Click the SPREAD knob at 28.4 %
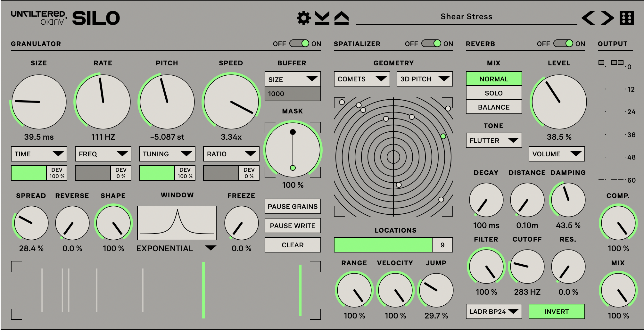The height and width of the screenshot is (330, 644). pos(31,223)
